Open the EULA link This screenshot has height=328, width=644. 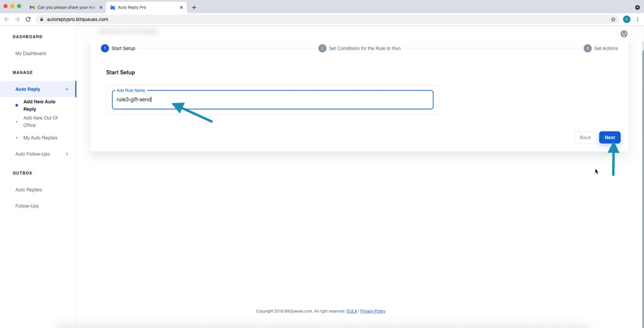click(x=351, y=311)
